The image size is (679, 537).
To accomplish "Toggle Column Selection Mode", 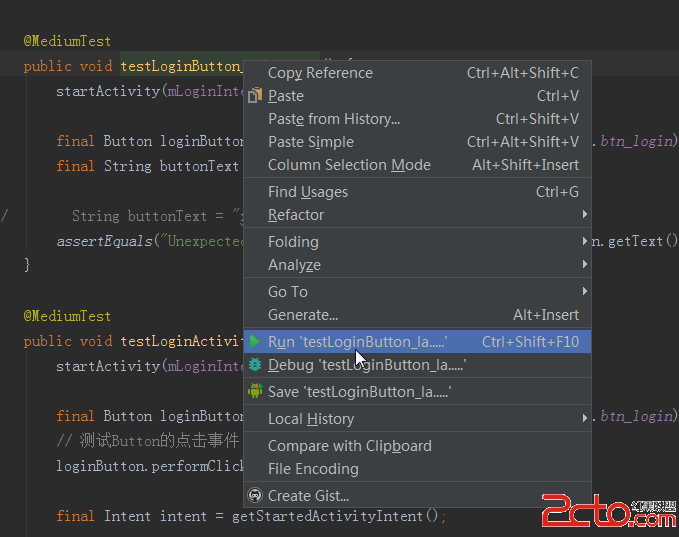I will [349, 165].
